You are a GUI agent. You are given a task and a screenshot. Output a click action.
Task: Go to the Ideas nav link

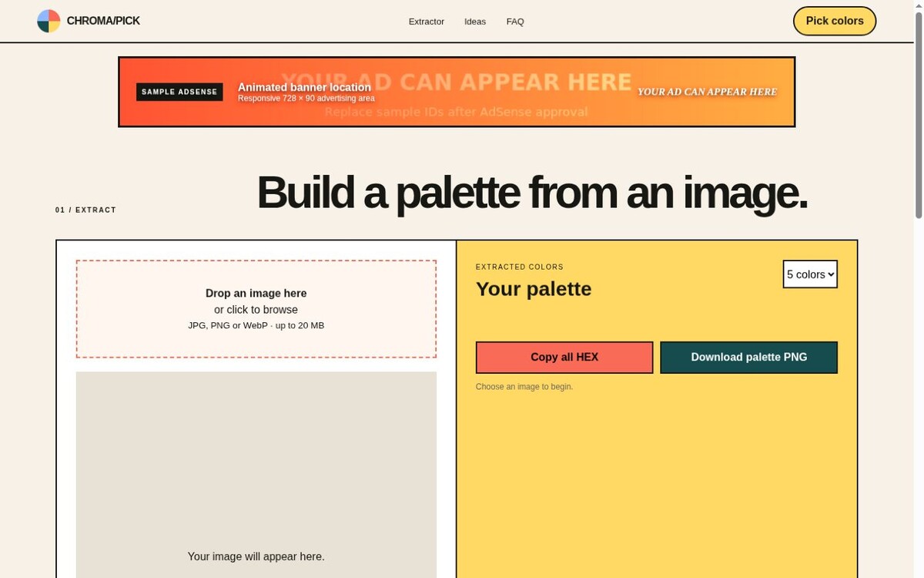click(475, 22)
